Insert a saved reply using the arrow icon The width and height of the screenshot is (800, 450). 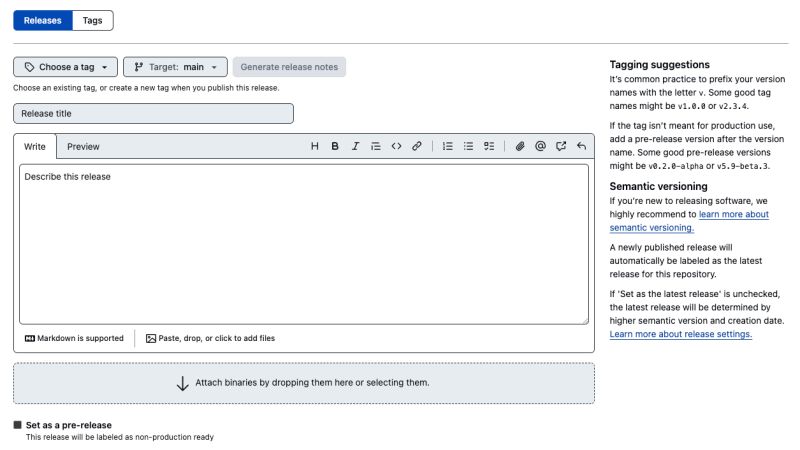coord(581,146)
